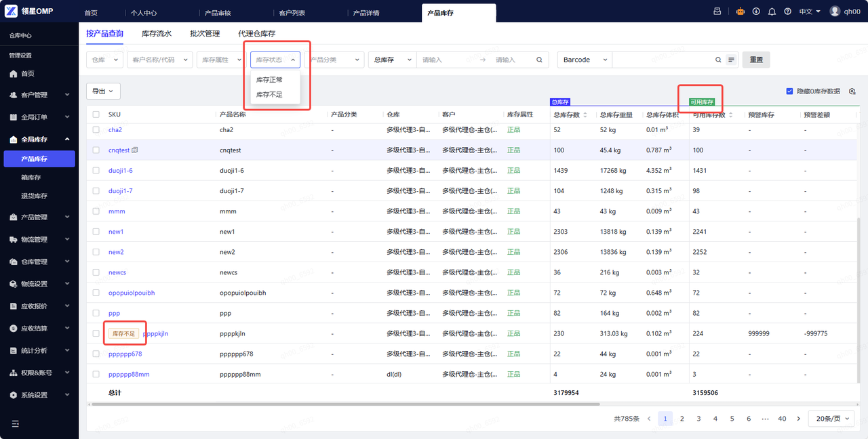
Task: Click the help question mark icon
Action: [x=787, y=12]
